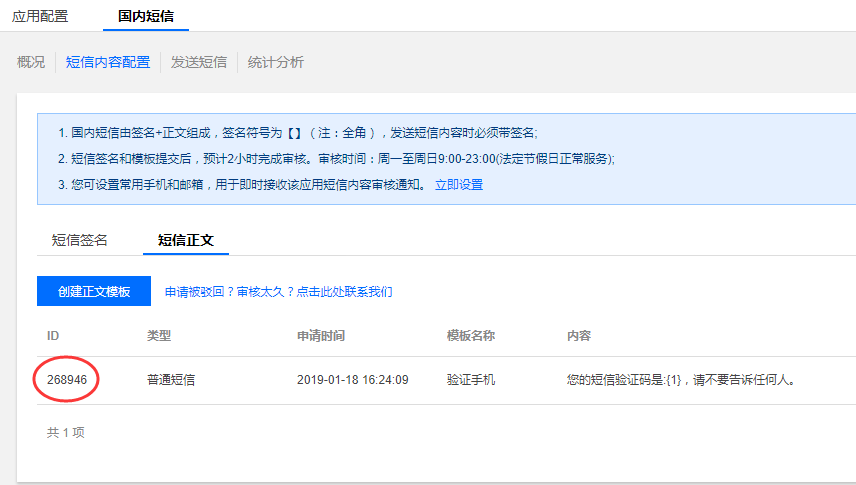The image size is (856, 485).
Task: Click the 类型 column header
Action: (159, 335)
